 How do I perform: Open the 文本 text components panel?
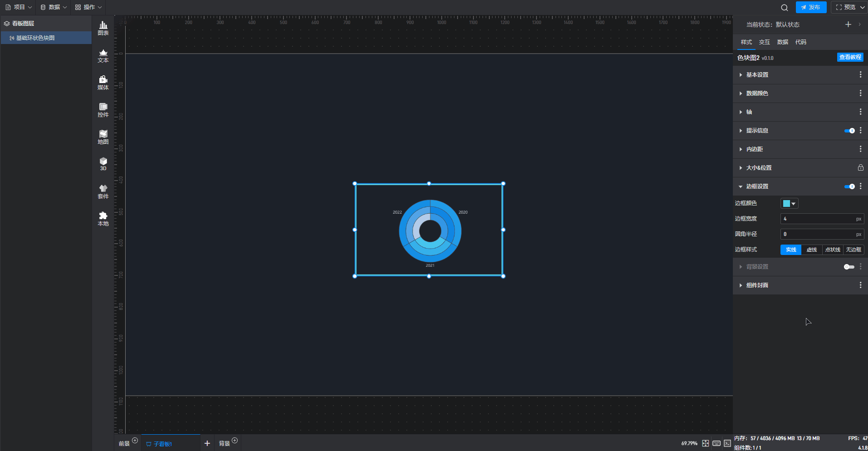[x=103, y=56]
